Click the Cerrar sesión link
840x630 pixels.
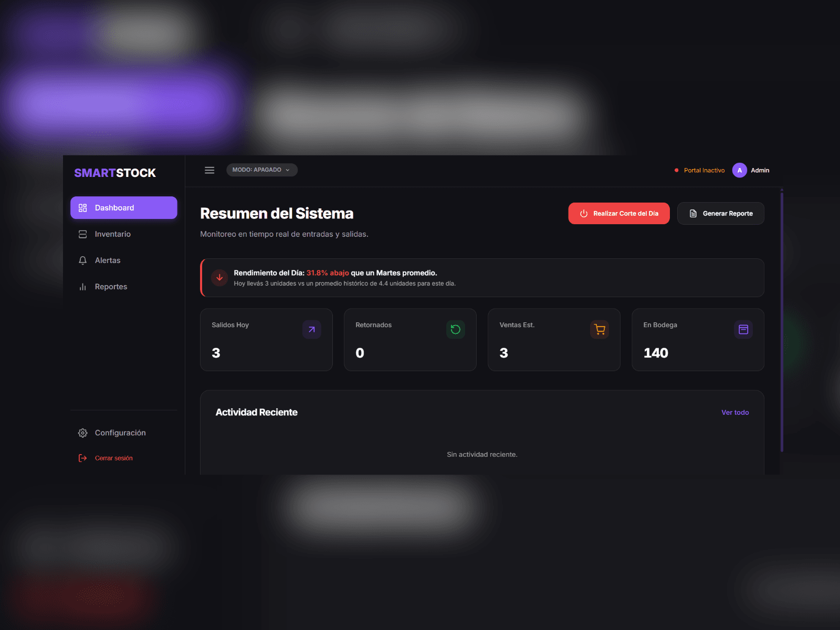pos(113,458)
